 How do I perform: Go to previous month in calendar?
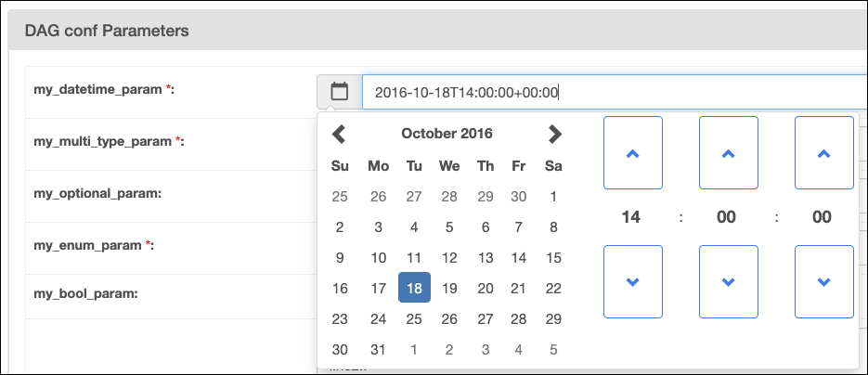(x=339, y=134)
